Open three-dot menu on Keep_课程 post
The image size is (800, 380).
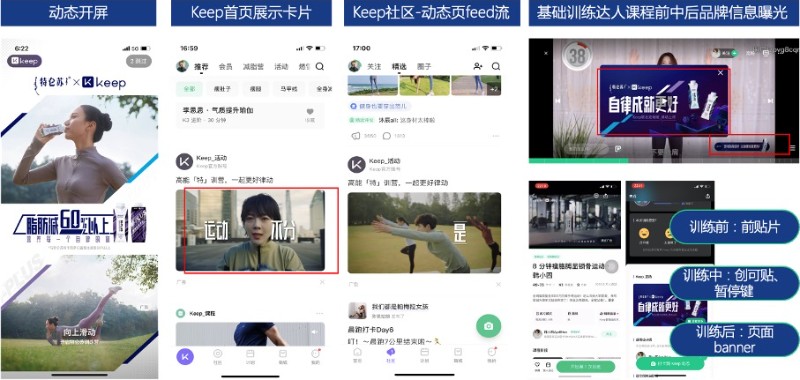point(319,313)
